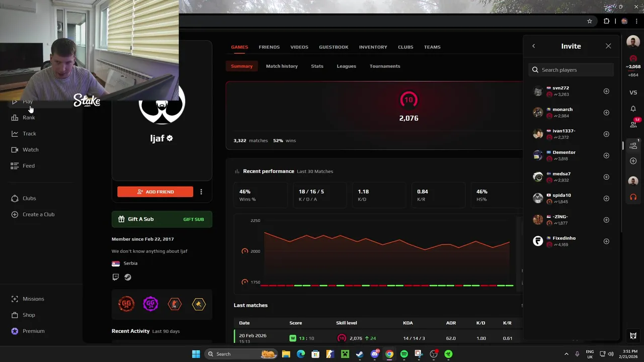
Task: Bookmark page with browser star icon
Action: [x=590, y=21]
